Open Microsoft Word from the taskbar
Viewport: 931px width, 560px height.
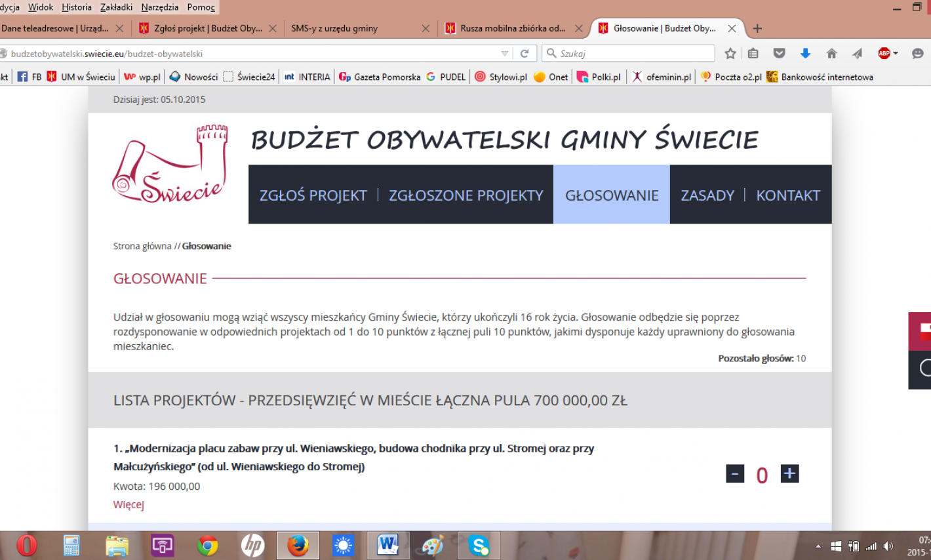388,546
